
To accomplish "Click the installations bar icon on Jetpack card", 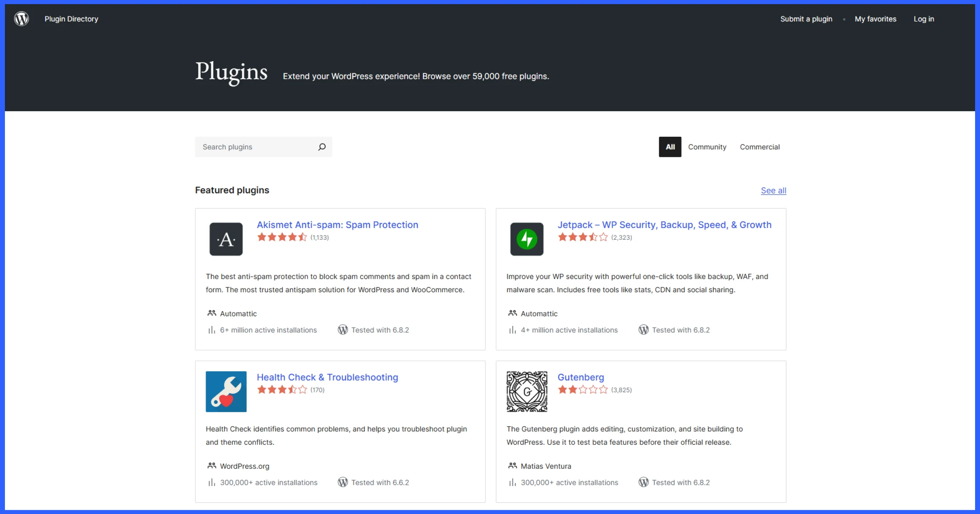I will (x=513, y=330).
